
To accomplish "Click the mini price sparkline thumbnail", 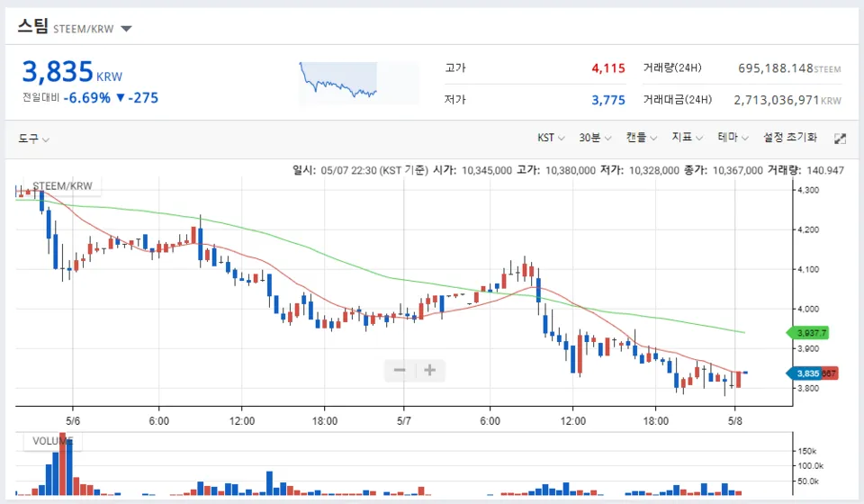I will point(359,83).
